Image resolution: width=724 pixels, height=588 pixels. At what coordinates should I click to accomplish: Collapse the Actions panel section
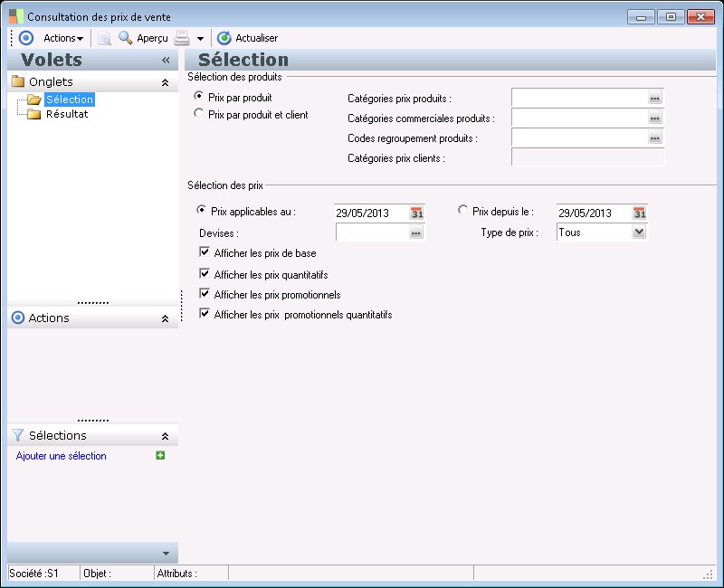pos(165,319)
